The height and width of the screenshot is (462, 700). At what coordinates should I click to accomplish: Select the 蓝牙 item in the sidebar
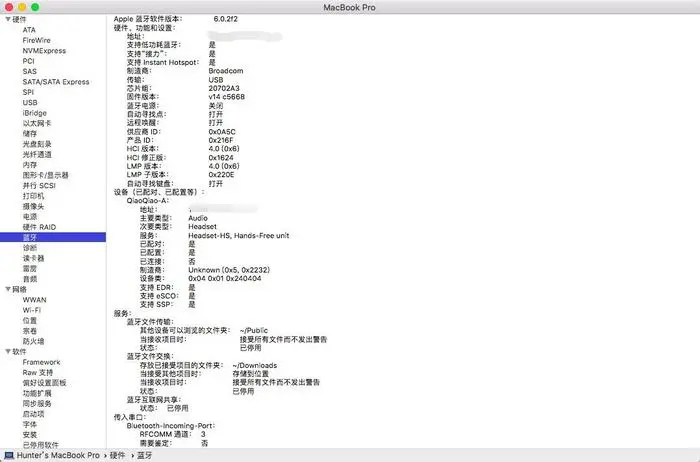click(x=30, y=237)
